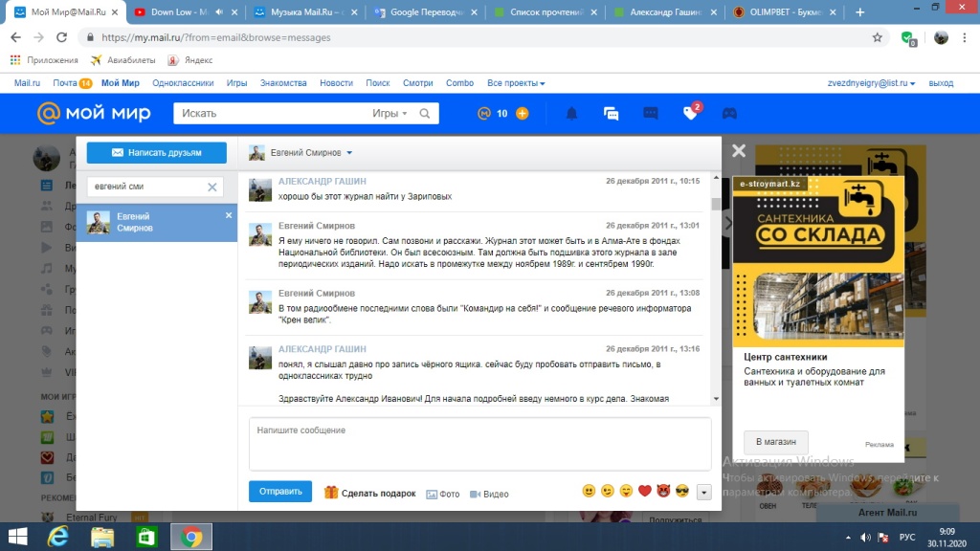The height and width of the screenshot is (551, 980).
Task: Open Знакомства link
Action: [283, 83]
